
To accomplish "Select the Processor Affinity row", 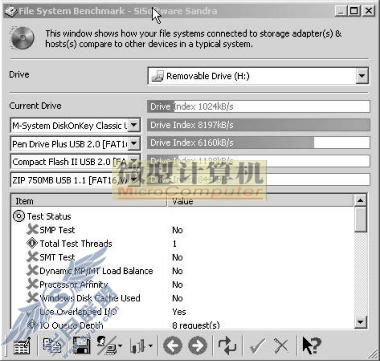I will [183, 285].
